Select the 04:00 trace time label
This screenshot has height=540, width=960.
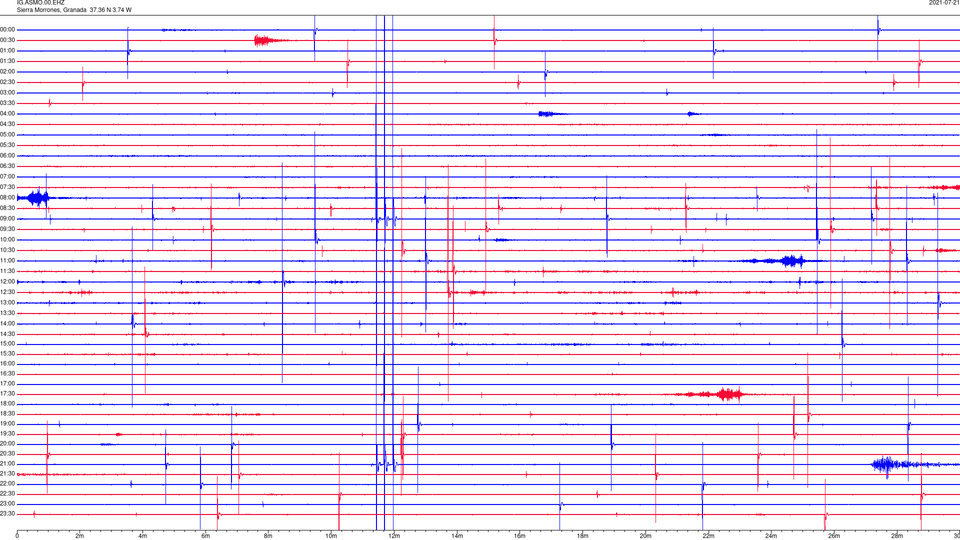pos(8,114)
